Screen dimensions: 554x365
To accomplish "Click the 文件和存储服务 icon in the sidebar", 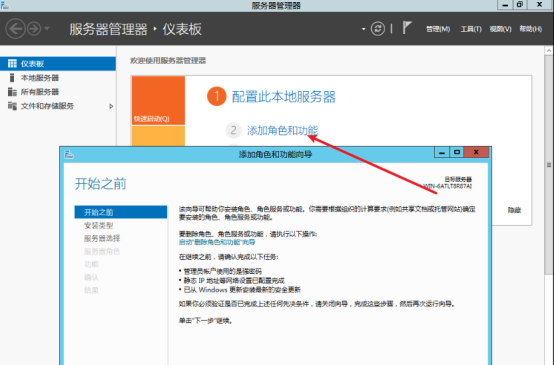I will 12,106.
